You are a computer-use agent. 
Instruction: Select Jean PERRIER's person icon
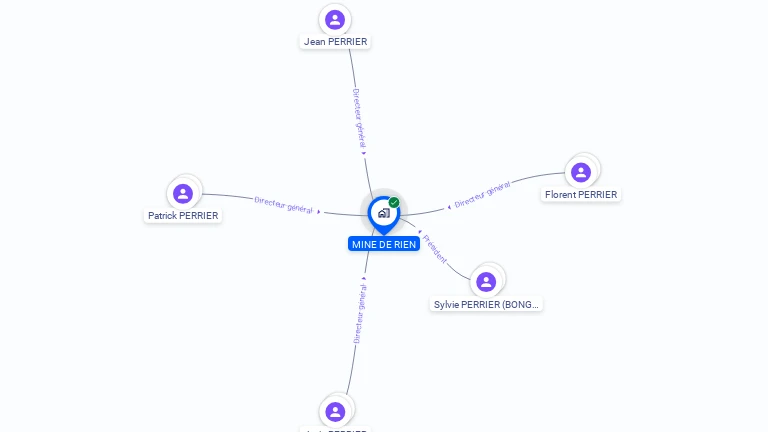[x=335, y=20]
